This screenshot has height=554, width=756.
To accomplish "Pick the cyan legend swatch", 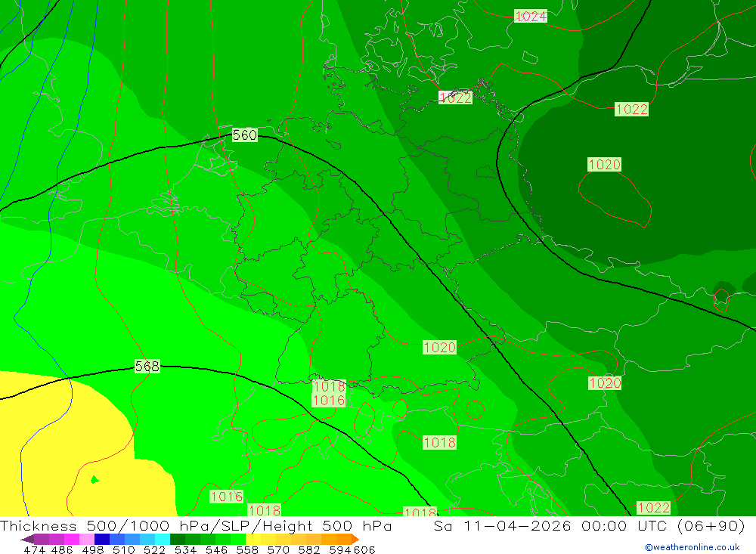I will (163, 539).
